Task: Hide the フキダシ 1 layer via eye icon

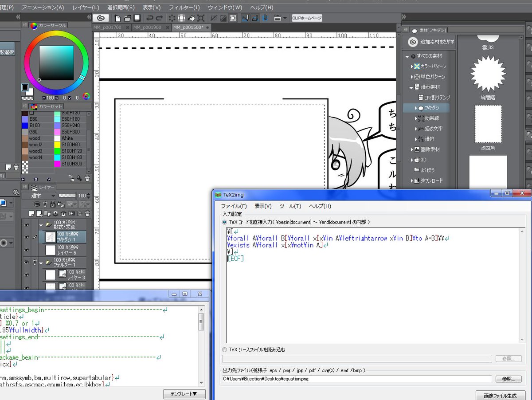Action: point(26,237)
